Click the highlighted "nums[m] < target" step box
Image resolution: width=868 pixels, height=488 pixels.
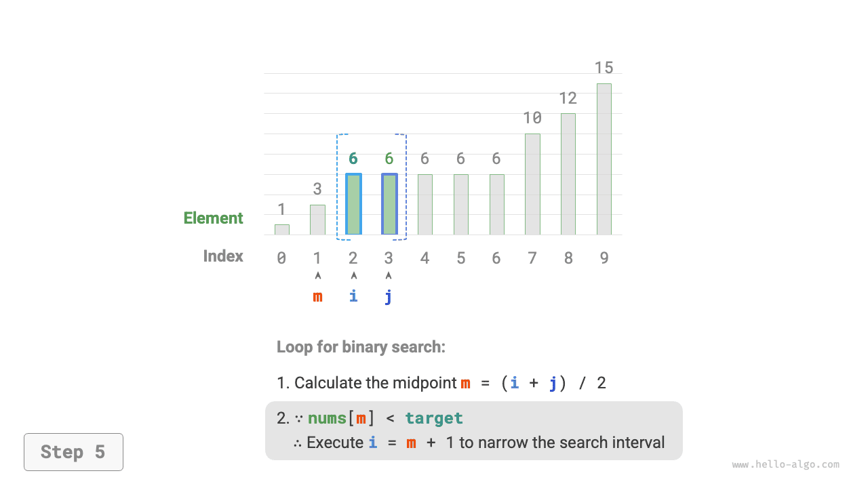tap(473, 430)
